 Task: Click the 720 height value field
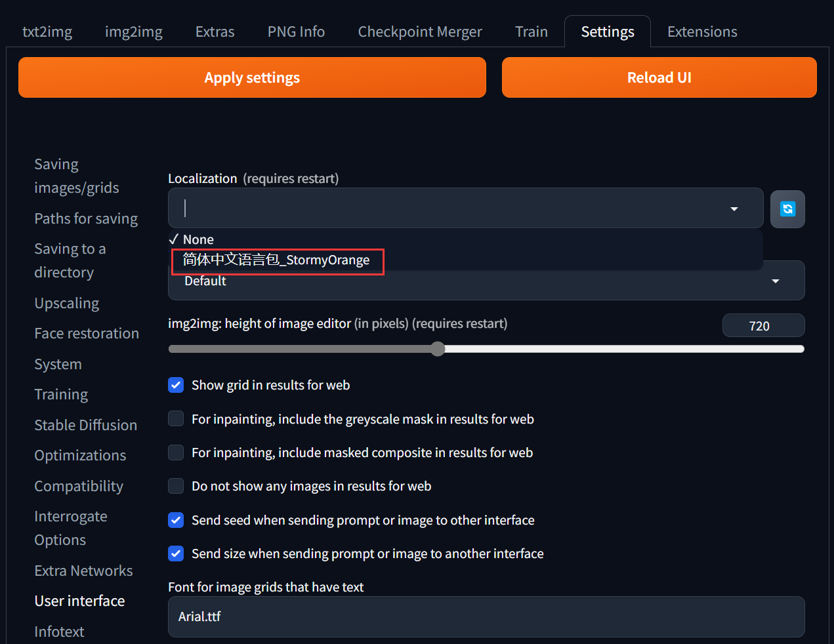coord(763,326)
